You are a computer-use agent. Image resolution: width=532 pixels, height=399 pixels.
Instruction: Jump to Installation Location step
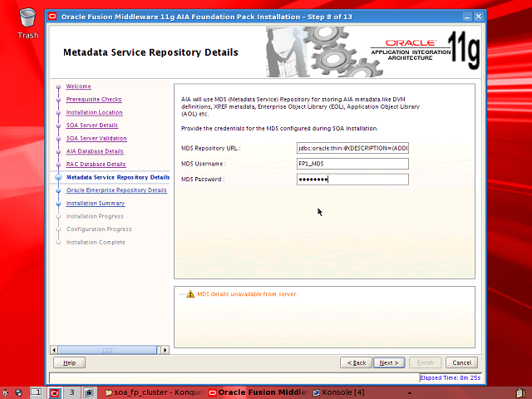pyautogui.click(x=94, y=112)
